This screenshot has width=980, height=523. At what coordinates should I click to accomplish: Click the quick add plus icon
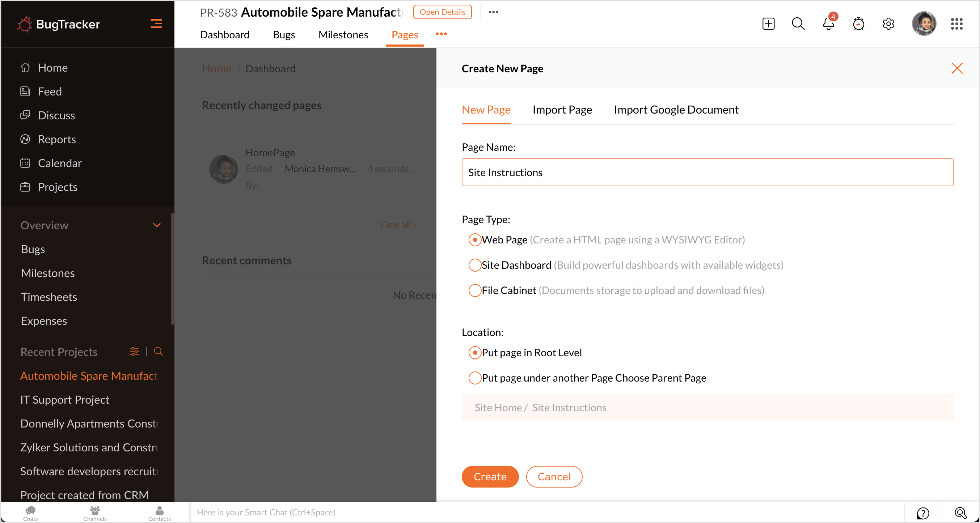point(768,24)
